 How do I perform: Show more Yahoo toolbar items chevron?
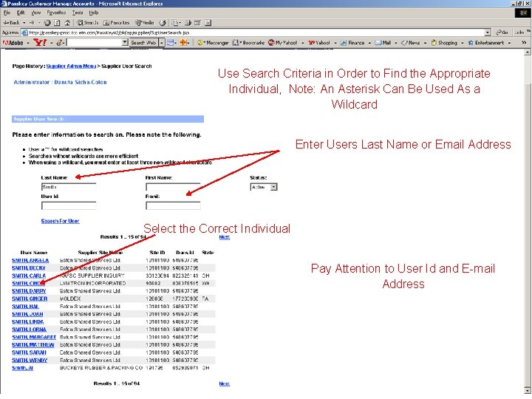click(524, 43)
